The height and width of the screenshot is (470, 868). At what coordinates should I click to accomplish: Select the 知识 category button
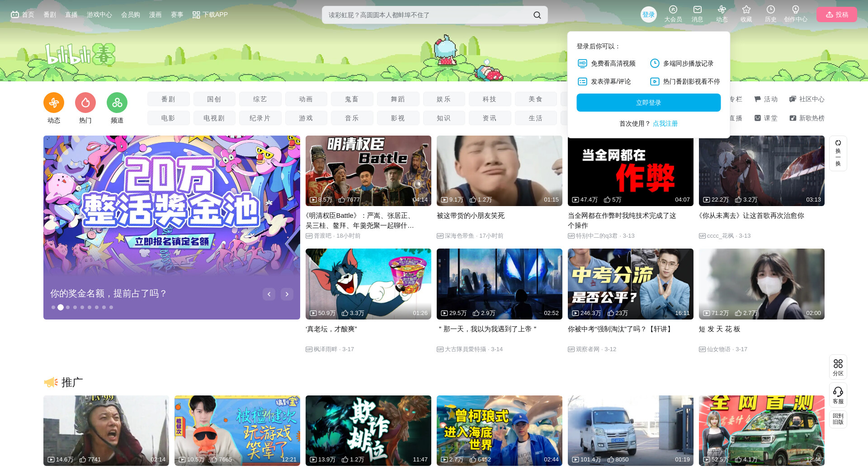coord(444,118)
